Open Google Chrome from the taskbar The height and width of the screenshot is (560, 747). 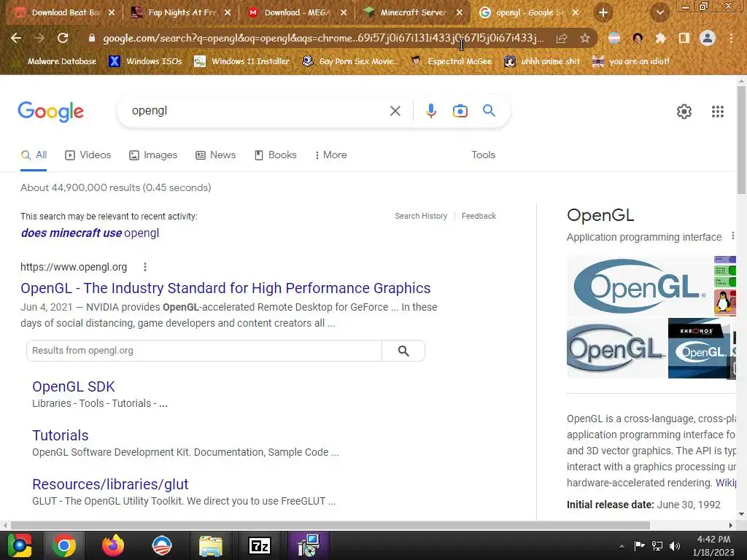64,545
